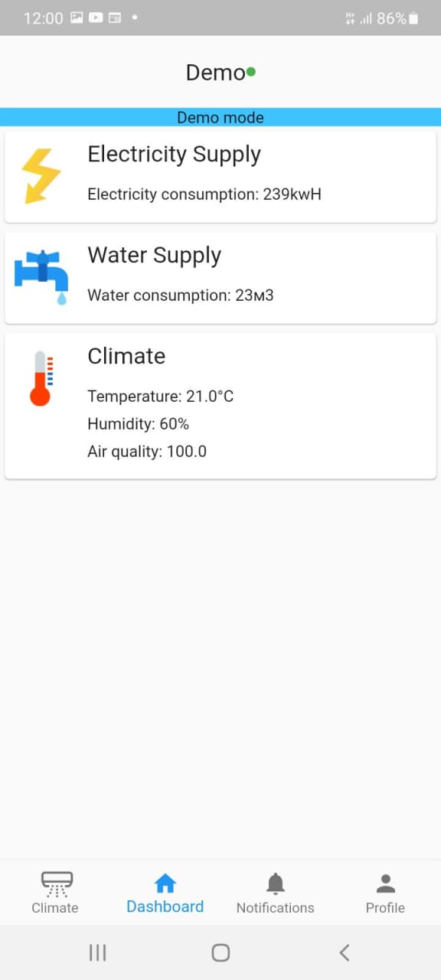Open the Climate tab air conditioner icon
Screen dimensions: 441x980
[57, 884]
